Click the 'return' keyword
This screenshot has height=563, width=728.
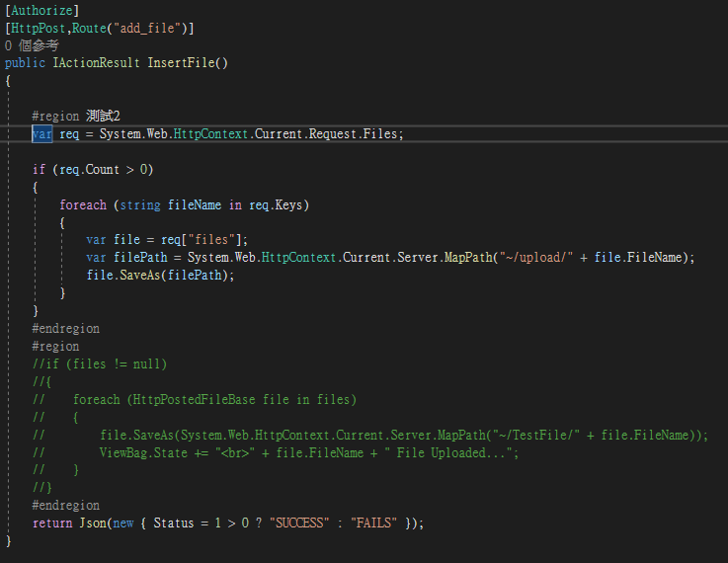52,523
